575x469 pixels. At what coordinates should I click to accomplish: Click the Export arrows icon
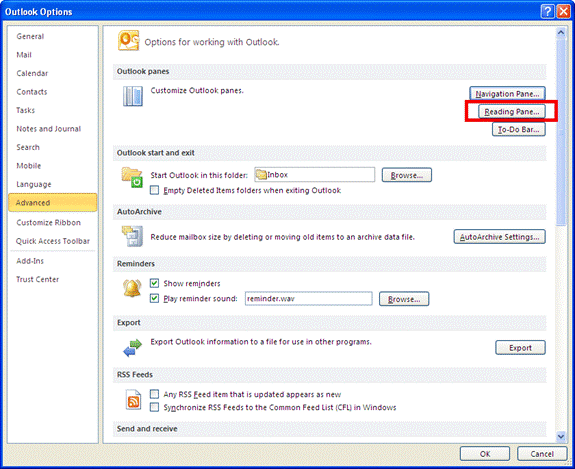coord(132,348)
